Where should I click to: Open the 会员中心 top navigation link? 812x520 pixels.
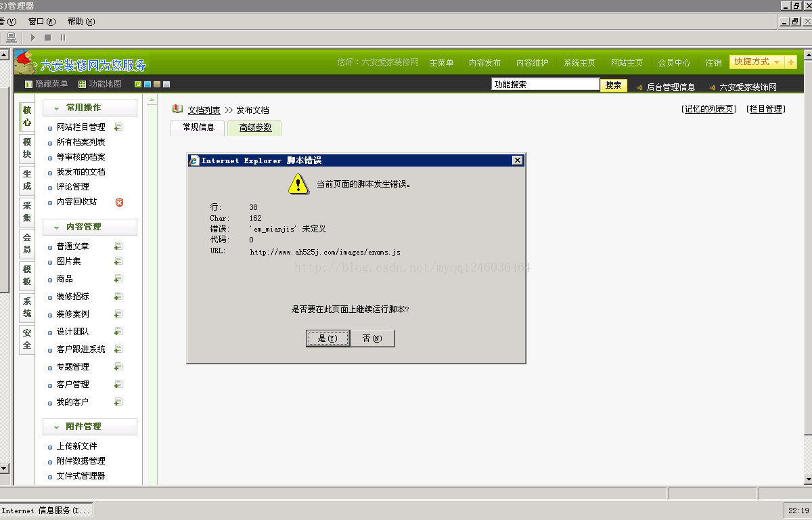click(x=675, y=62)
